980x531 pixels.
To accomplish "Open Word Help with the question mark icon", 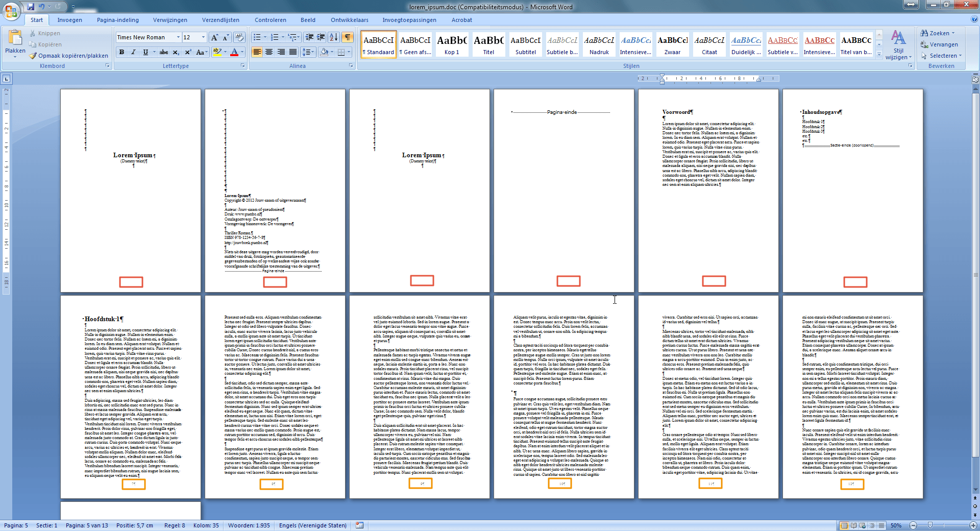I will (974, 19).
